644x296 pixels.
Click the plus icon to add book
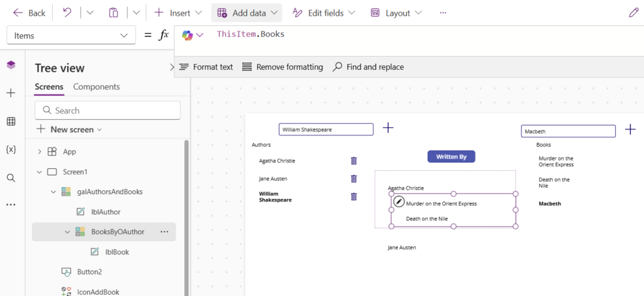(x=630, y=130)
